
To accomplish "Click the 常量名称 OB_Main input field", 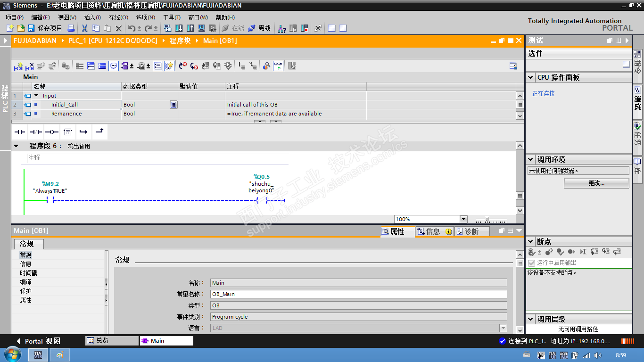I will tap(359, 294).
